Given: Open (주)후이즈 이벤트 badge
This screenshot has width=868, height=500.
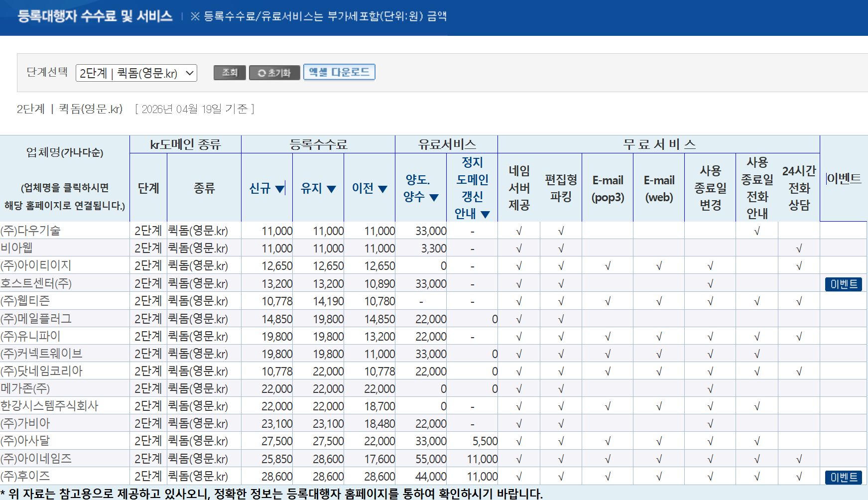Looking at the screenshot, I should pyautogui.click(x=844, y=477).
